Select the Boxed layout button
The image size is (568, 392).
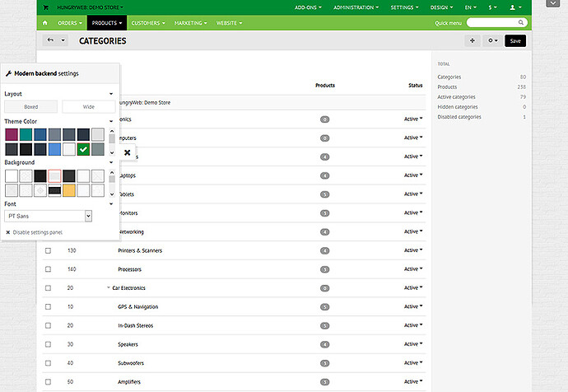[30, 107]
